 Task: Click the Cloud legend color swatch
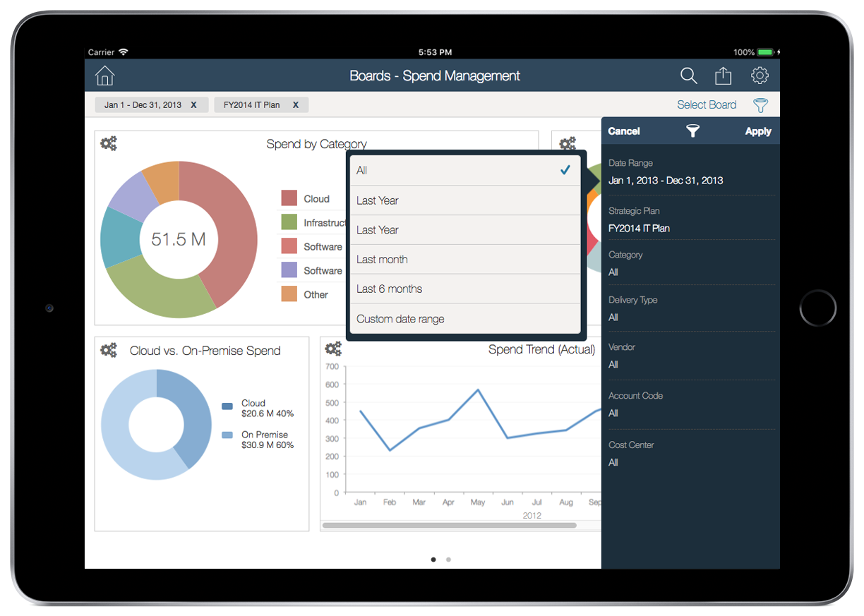(289, 198)
